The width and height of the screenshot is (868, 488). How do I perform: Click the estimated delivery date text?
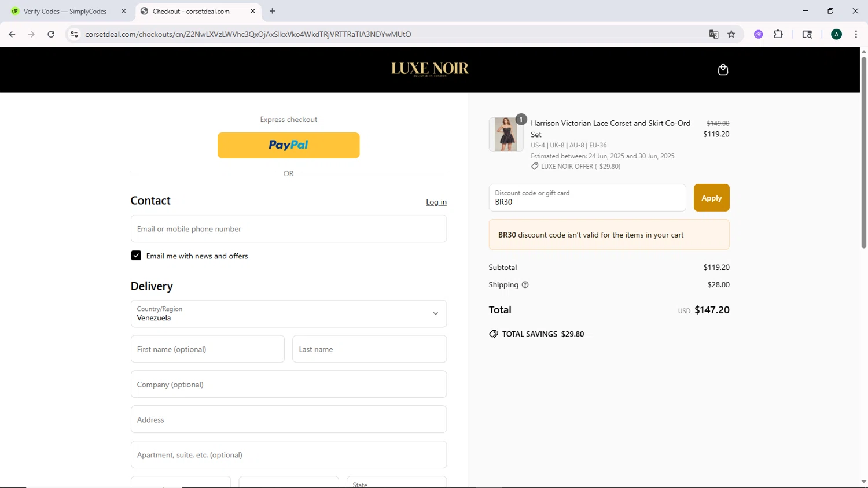click(x=602, y=156)
